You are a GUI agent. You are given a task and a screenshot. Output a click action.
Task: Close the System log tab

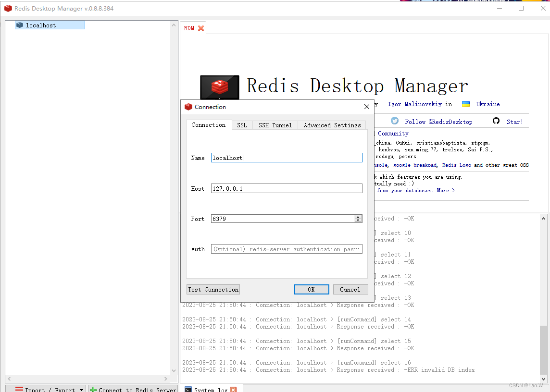(x=233, y=390)
